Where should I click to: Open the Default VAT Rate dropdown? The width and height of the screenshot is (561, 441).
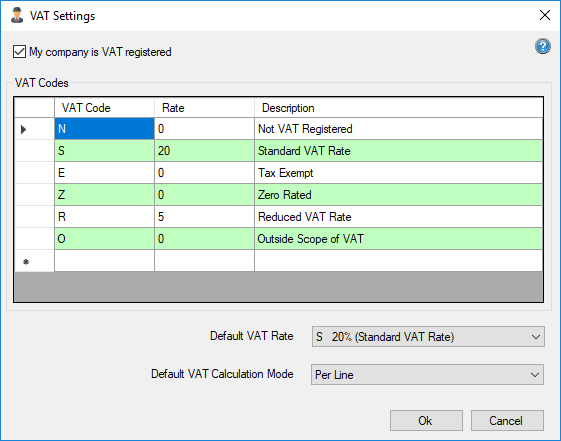click(428, 336)
